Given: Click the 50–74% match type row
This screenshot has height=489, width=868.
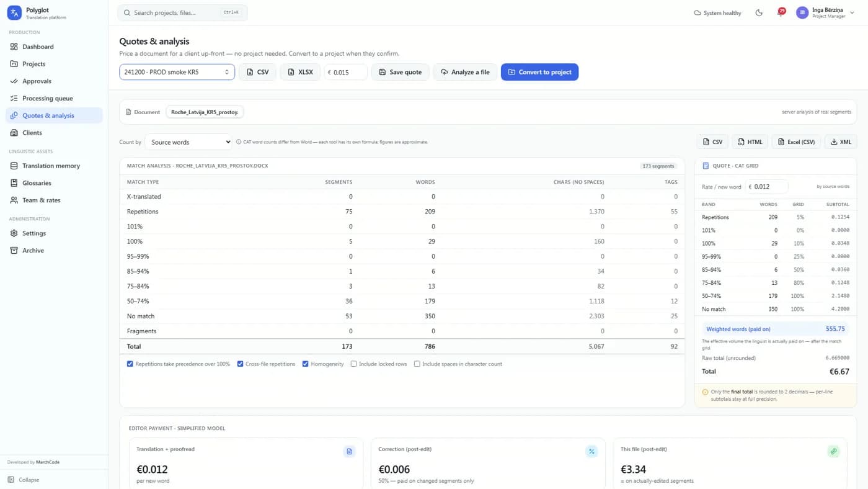Looking at the screenshot, I should [x=402, y=301].
